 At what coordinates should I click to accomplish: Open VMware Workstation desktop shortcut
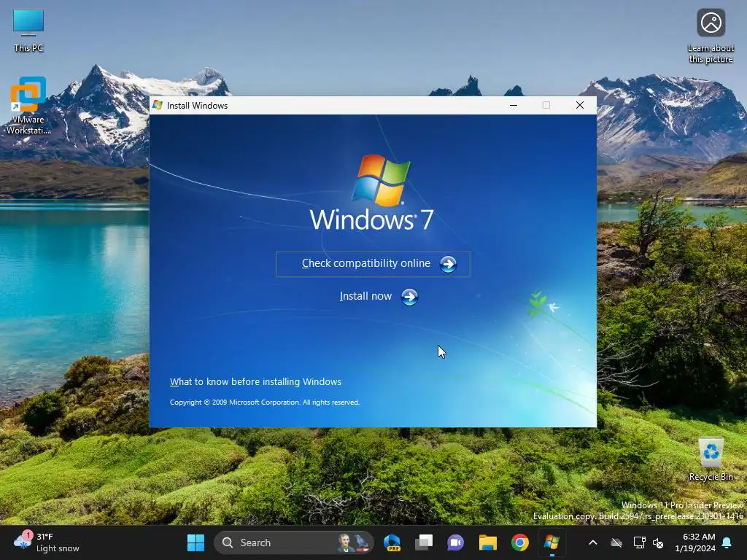(x=28, y=106)
